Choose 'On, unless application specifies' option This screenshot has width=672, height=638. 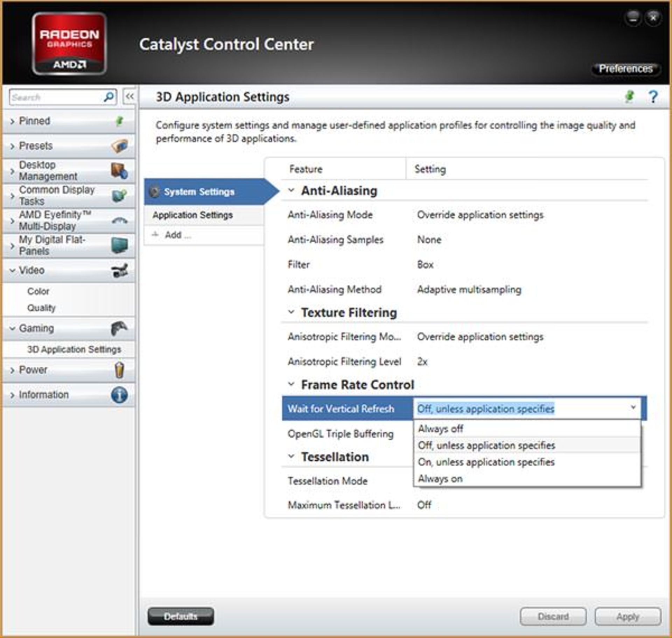[527, 462]
